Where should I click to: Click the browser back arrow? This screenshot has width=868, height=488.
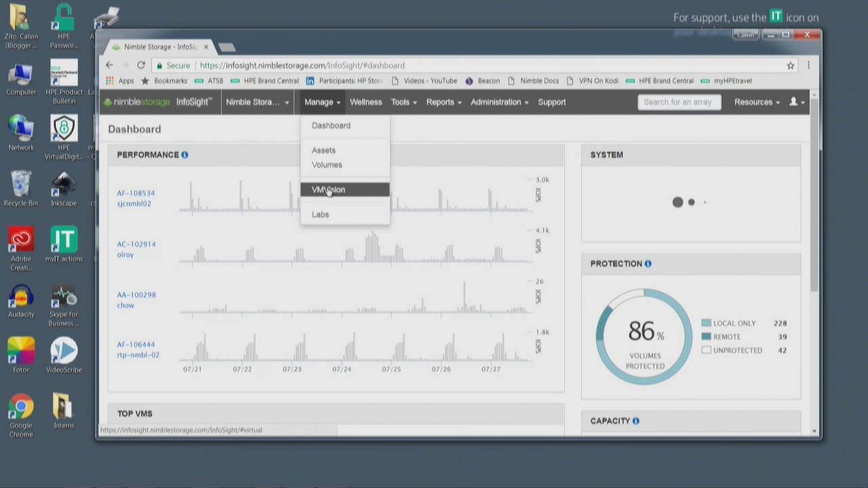(109, 65)
